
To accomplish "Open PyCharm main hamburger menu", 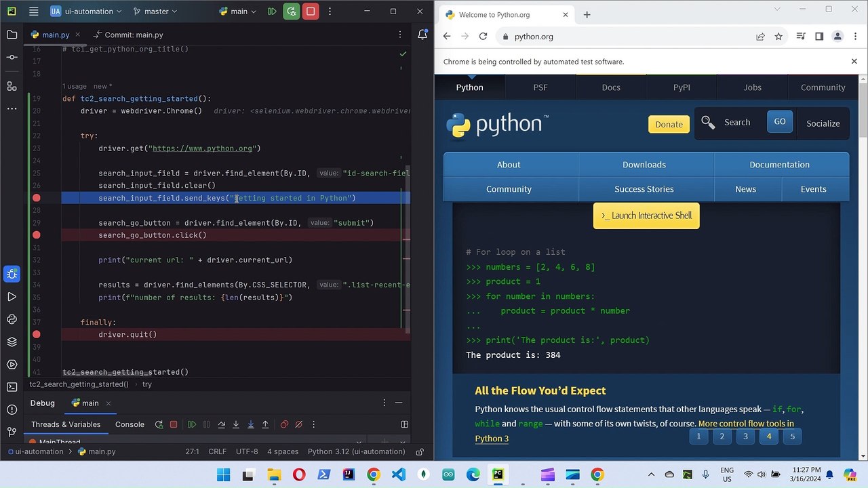I will click(33, 12).
